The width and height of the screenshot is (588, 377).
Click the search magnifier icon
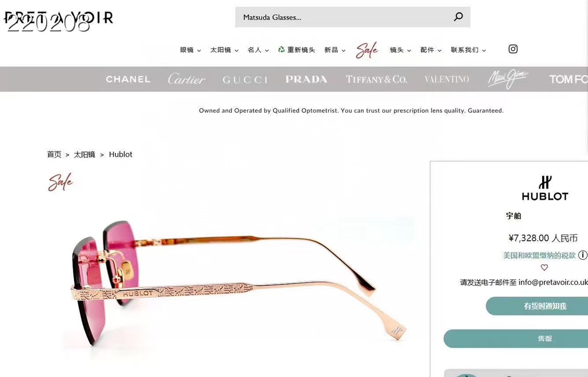[458, 17]
